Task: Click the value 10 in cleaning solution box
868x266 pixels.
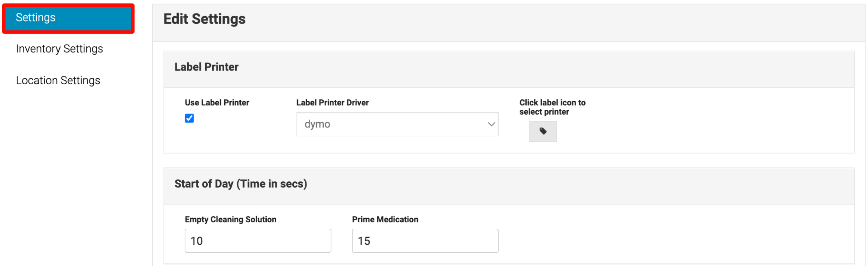Action: [197, 241]
